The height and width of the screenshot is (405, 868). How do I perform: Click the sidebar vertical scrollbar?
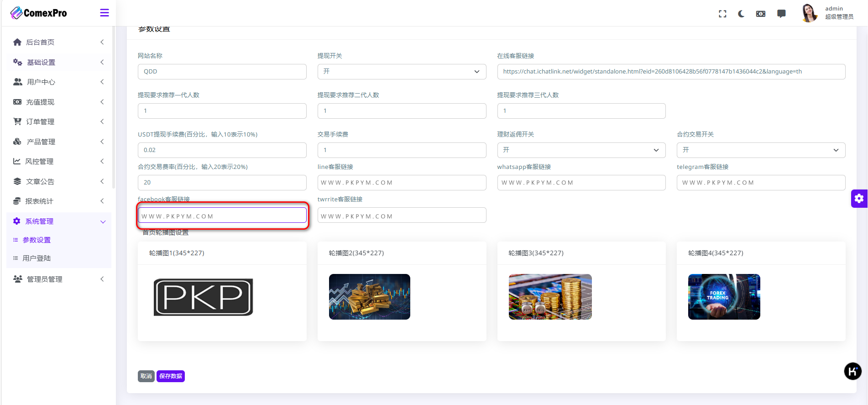pyautogui.click(x=114, y=108)
